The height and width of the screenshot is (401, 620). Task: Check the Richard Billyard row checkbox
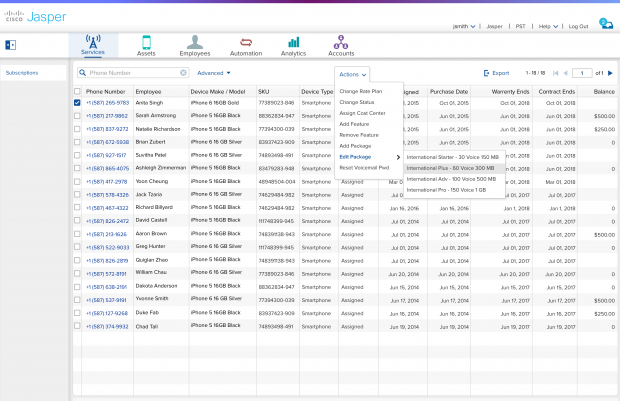pos(77,208)
